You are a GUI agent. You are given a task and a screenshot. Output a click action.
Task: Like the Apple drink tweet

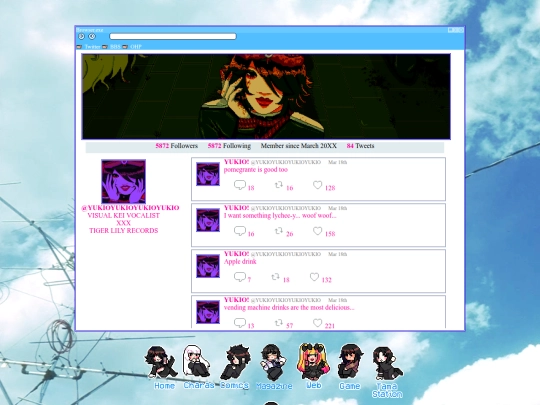pyautogui.click(x=314, y=277)
